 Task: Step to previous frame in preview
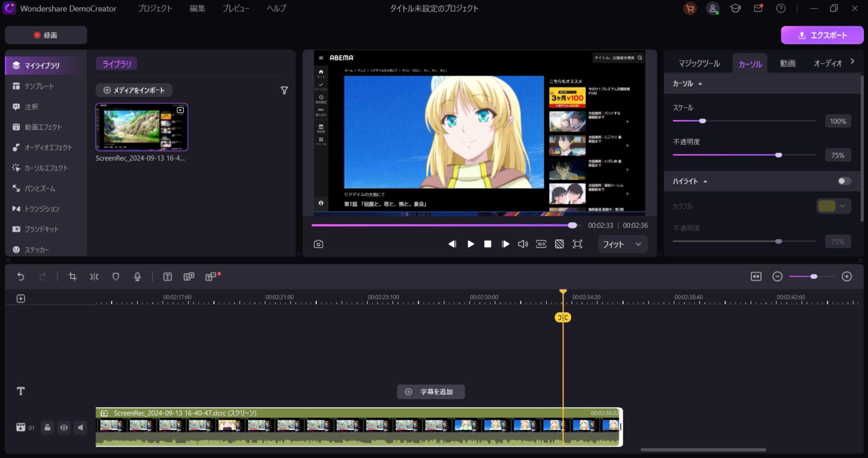452,244
